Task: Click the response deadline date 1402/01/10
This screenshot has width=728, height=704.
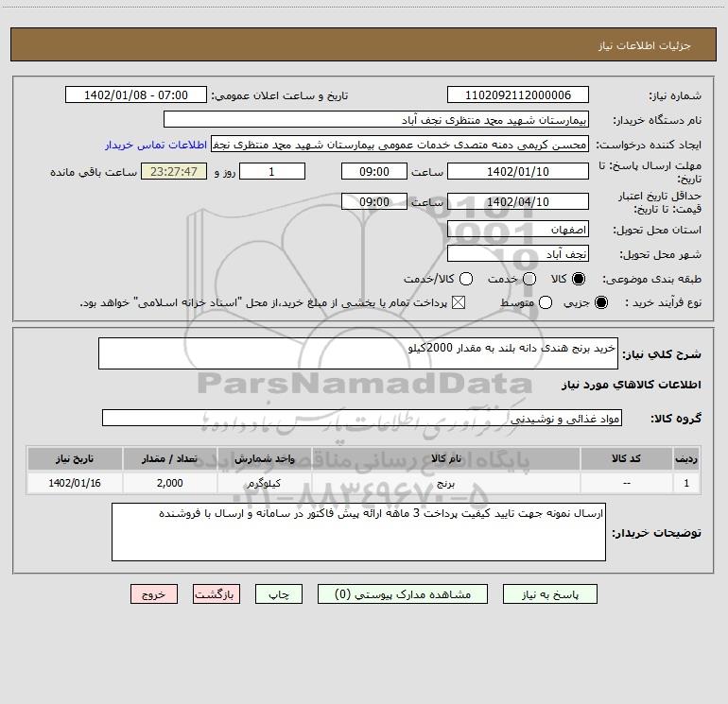Action: pyautogui.click(x=518, y=171)
